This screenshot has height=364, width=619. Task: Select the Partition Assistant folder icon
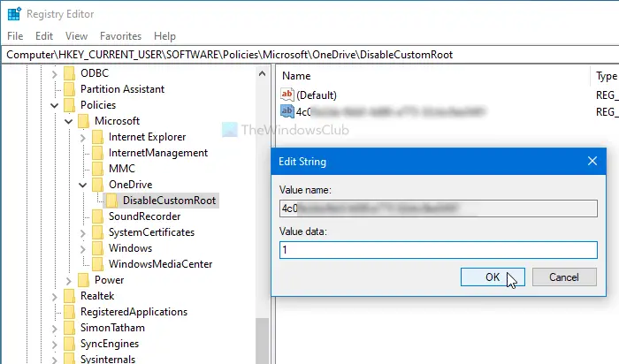pyautogui.click(x=70, y=89)
